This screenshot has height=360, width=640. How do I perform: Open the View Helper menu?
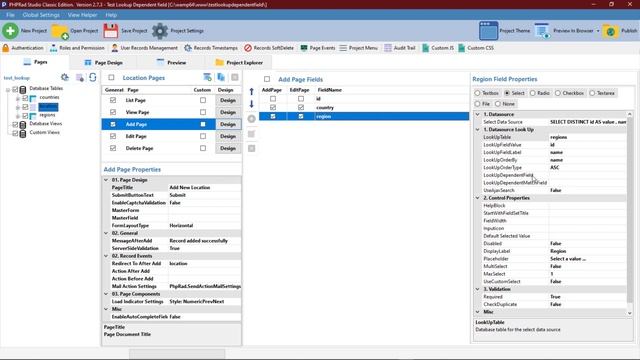click(82, 15)
